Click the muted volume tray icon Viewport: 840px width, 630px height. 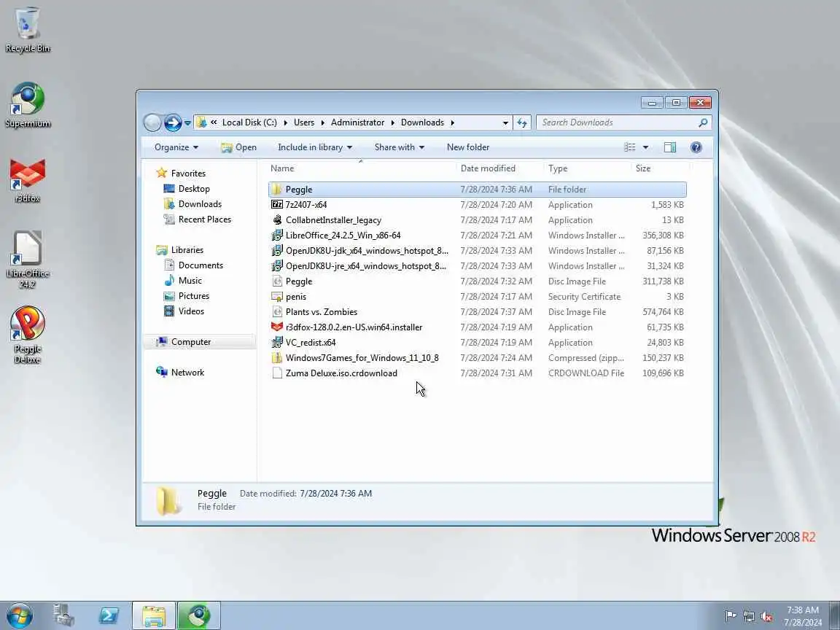tap(766, 616)
